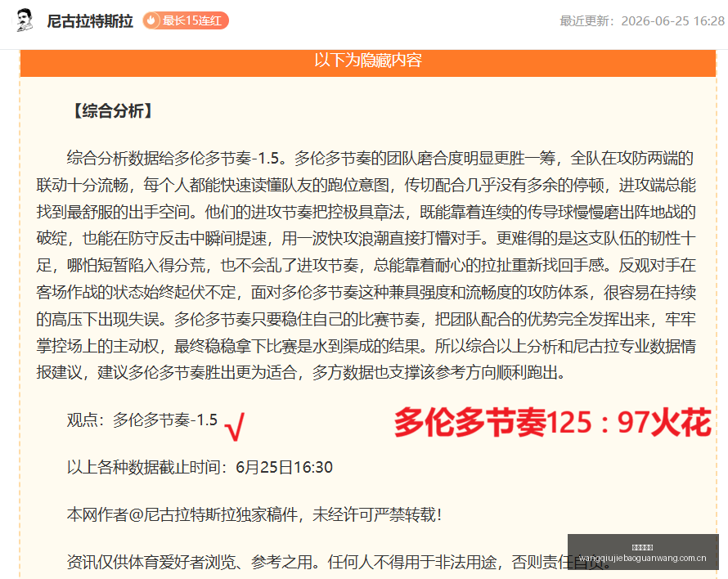The width and height of the screenshot is (728, 579).
Task: Click the 最长15连红 streak badge
Action: click(x=185, y=21)
